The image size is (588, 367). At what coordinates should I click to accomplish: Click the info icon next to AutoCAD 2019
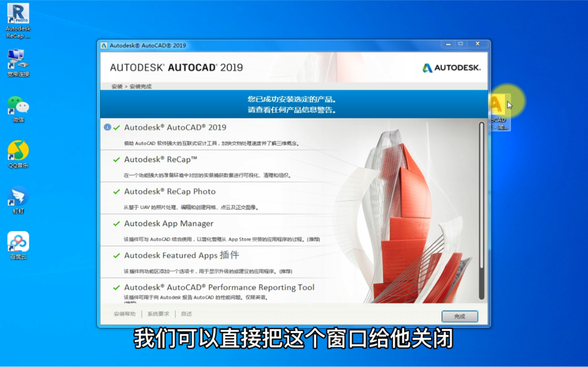tap(107, 127)
